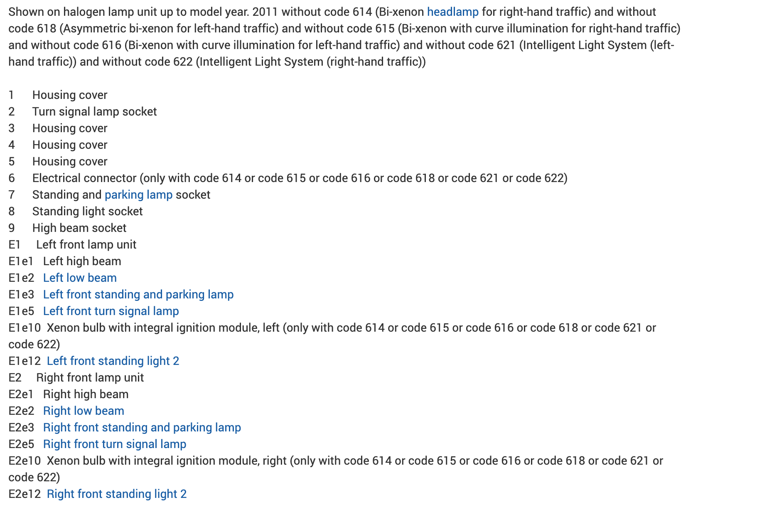
Task: Open the Left low beam link
Action: pyautogui.click(x=80, y=278)
